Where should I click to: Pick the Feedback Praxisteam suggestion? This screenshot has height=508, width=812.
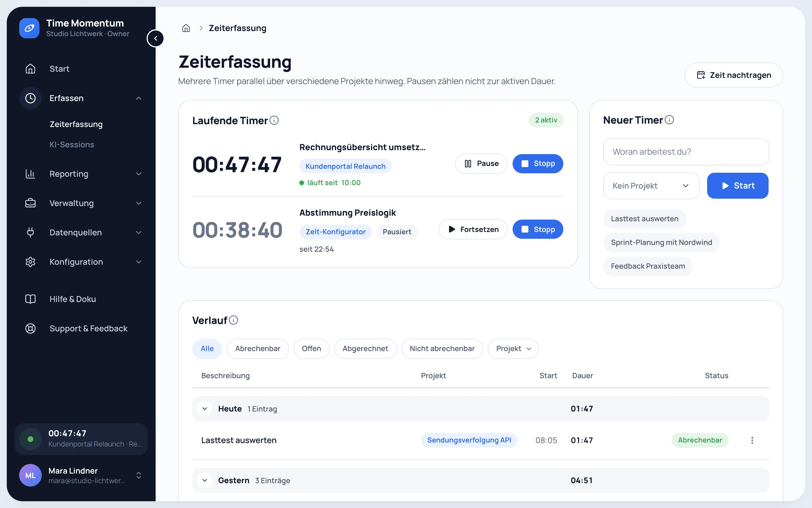point(648,266)
